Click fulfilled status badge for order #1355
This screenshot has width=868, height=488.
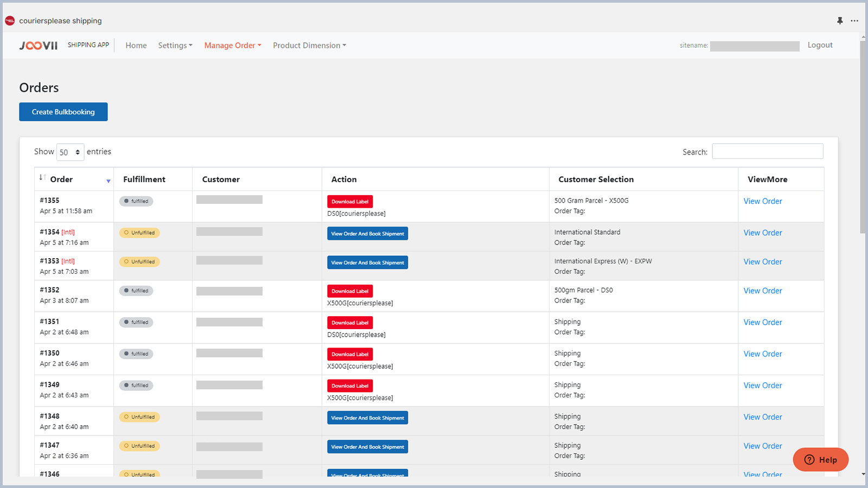pos(136,201)
